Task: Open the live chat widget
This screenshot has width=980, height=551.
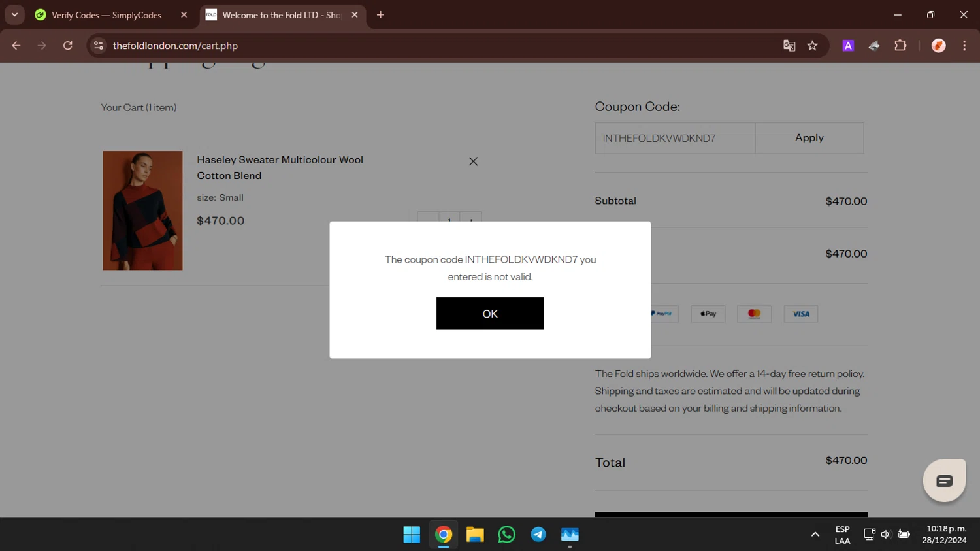Action: (x=944, y=480)
